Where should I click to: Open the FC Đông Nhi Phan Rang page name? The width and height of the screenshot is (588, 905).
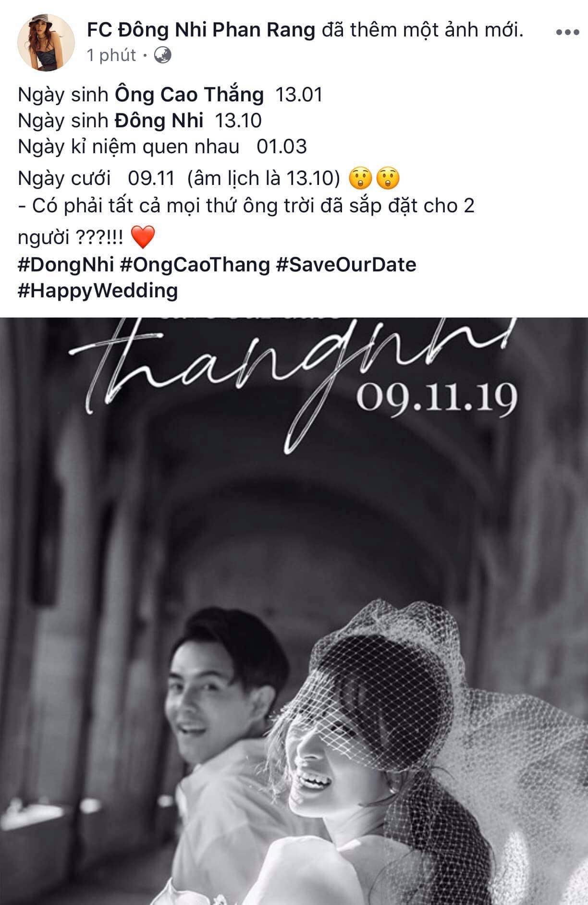201,30
